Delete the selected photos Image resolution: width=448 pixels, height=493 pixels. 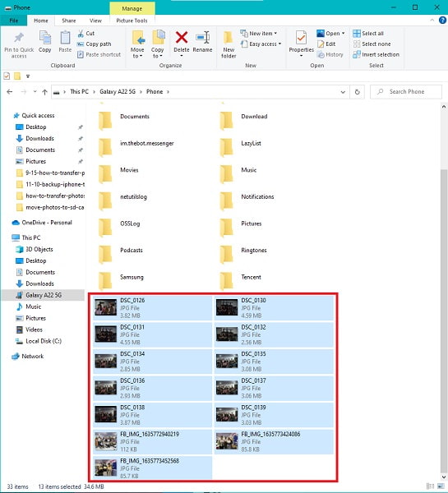[182, 42]
